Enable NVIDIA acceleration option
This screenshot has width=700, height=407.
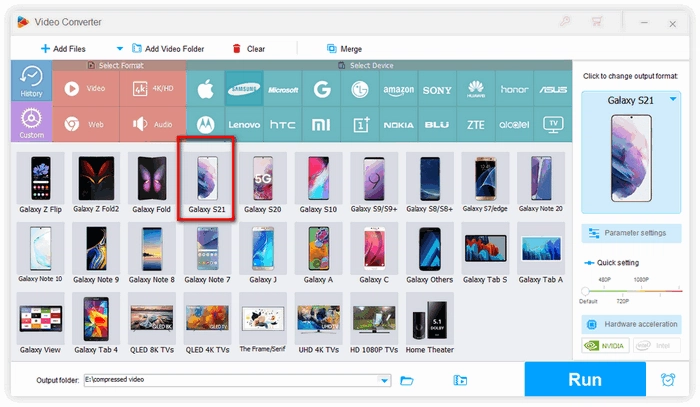pos(605,345)
